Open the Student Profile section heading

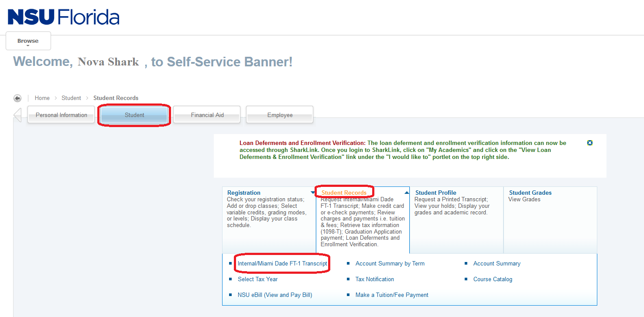(436, 193)
